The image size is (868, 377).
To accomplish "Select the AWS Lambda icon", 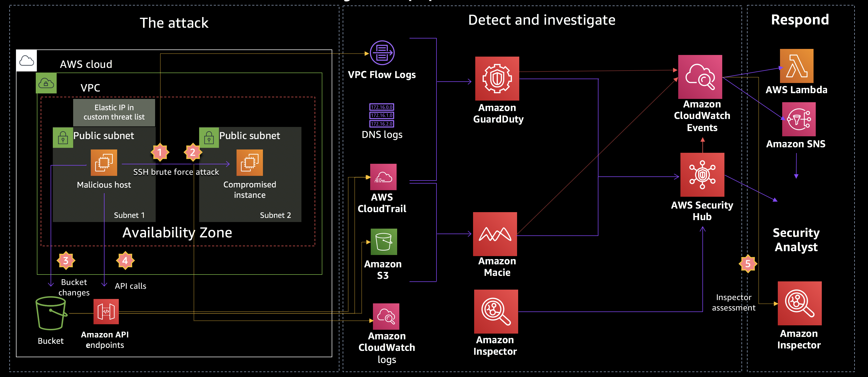I will [796, 66].
